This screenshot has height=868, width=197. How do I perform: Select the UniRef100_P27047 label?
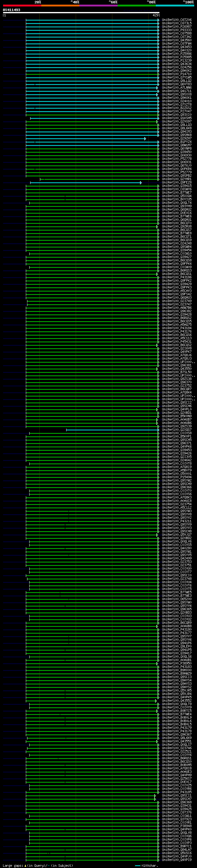(177, 111)
